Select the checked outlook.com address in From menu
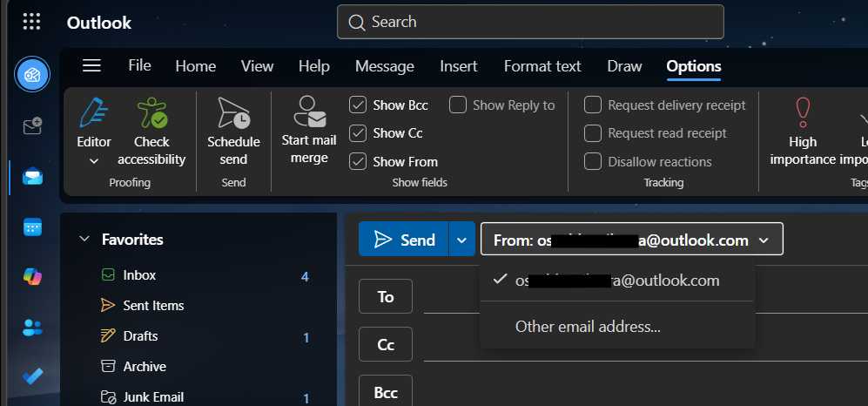The image size is (868, 406). (617, 281)
